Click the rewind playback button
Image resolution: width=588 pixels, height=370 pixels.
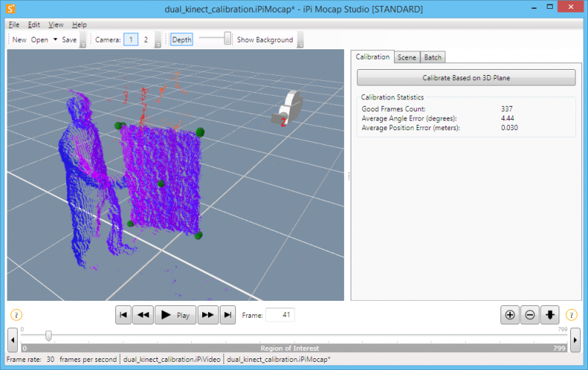(143, 315)
